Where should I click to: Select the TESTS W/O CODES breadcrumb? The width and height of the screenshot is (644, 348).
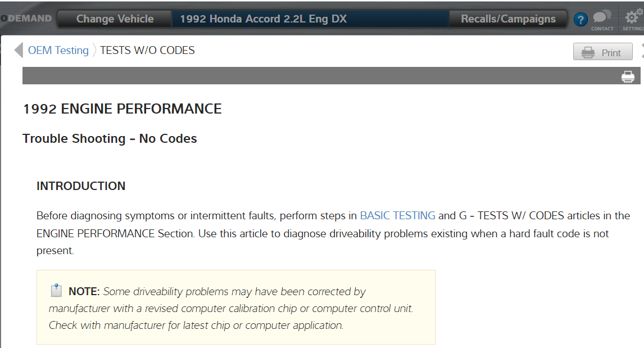147,51
